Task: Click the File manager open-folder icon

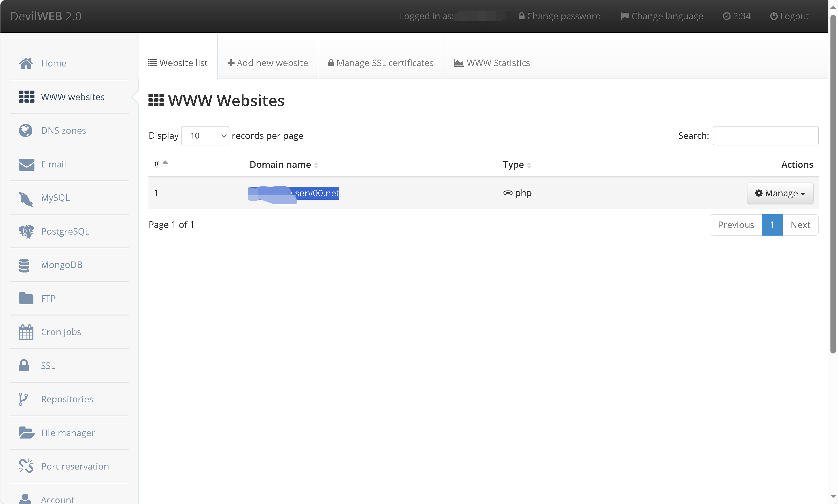Action: point(27,433)
